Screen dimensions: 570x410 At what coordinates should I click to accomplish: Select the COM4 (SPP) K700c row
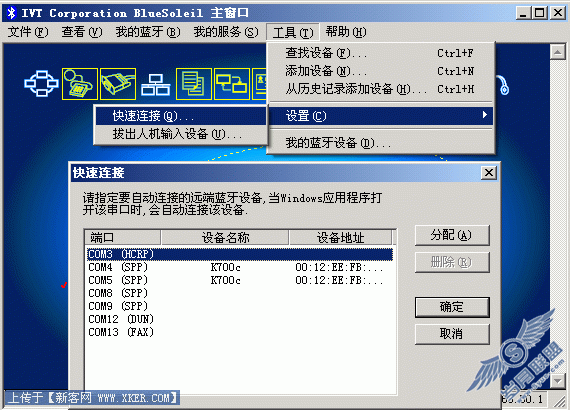240,267
